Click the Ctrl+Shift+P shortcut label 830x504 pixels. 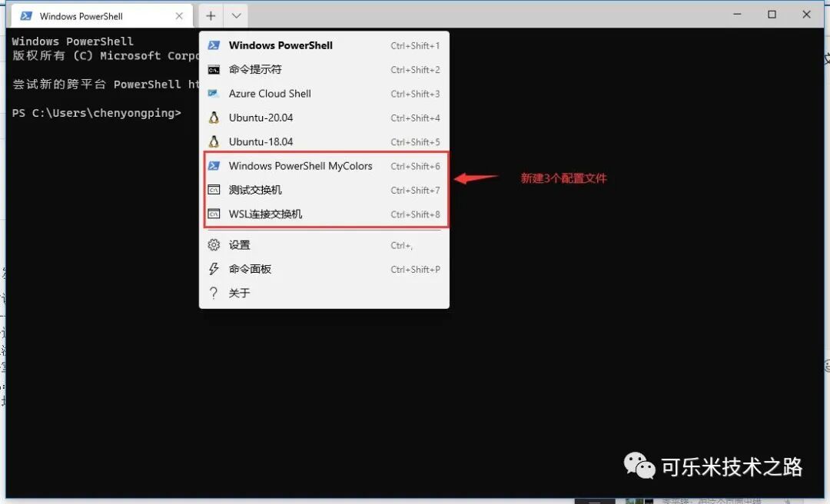pyautogui.click(x=415, y=270)
